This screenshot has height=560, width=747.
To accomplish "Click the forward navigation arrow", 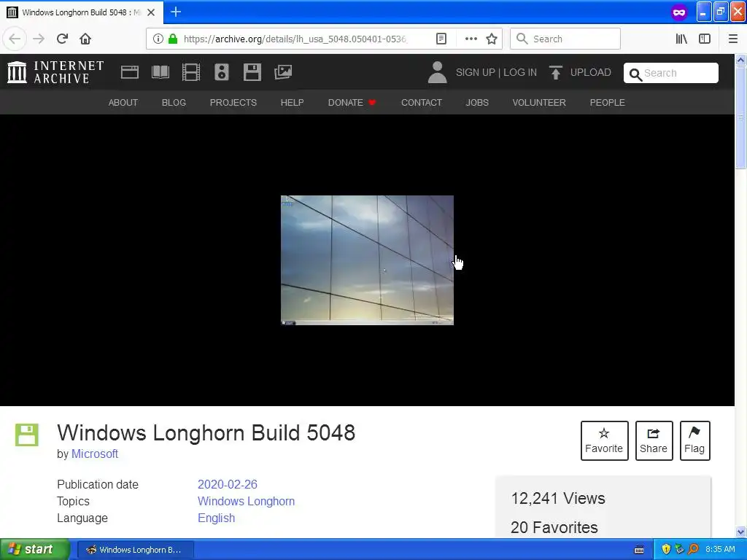I will (x=39, y=39).
